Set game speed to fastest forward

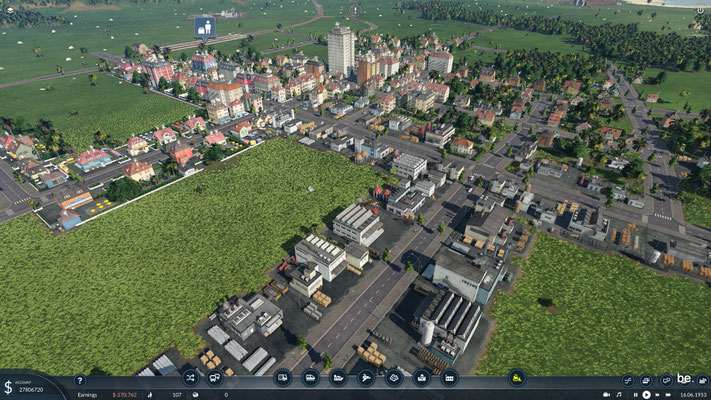click(x=668, y=395)
